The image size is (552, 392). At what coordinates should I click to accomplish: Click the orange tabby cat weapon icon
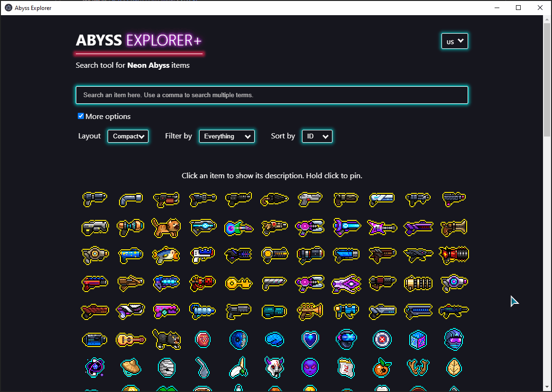(166, 228)
